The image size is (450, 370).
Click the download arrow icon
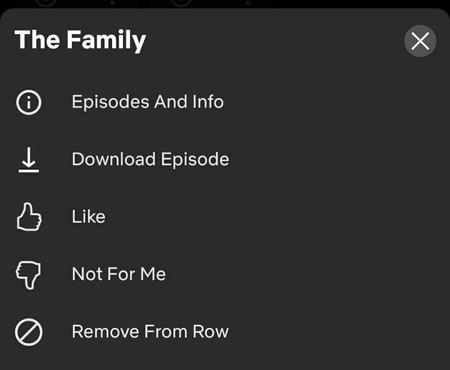coord(29,160)
